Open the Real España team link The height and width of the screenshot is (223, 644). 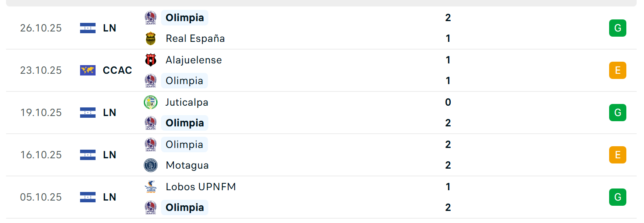195,38
